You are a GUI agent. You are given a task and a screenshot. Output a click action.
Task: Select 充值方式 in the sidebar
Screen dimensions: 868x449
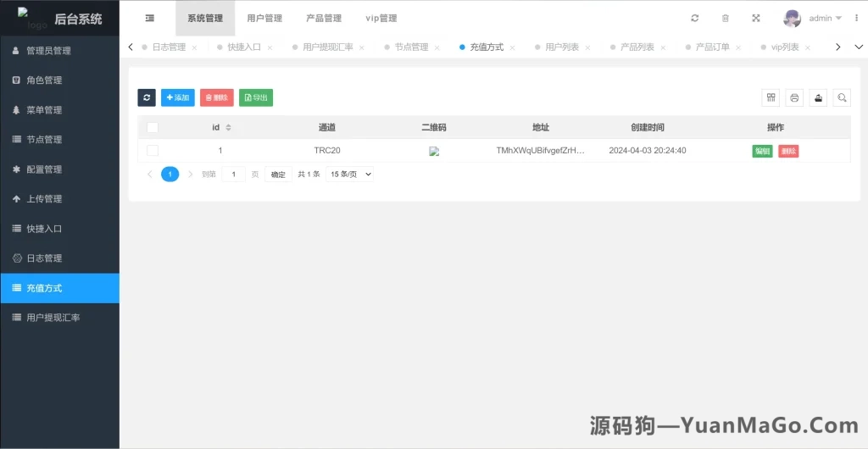tap(60, 288)
